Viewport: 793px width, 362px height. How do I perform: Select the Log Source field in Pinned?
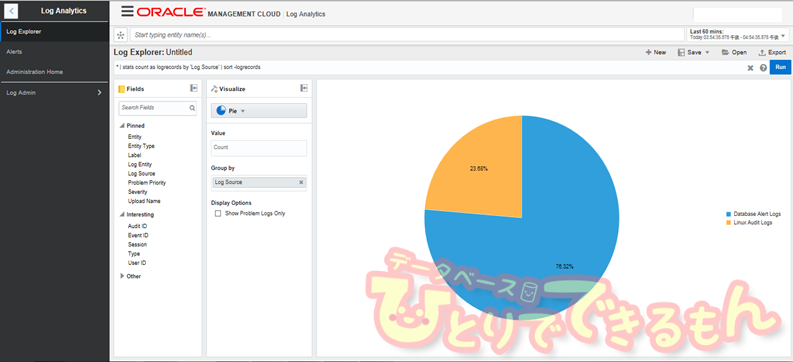coord(142,173)
